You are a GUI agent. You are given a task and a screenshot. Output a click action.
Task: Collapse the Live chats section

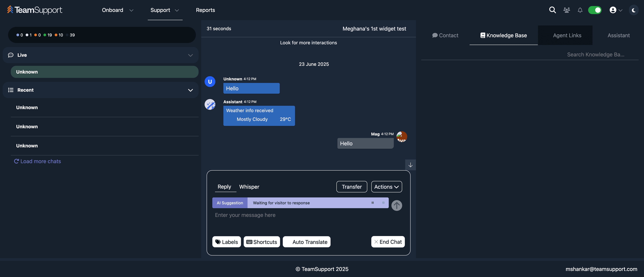190,55
